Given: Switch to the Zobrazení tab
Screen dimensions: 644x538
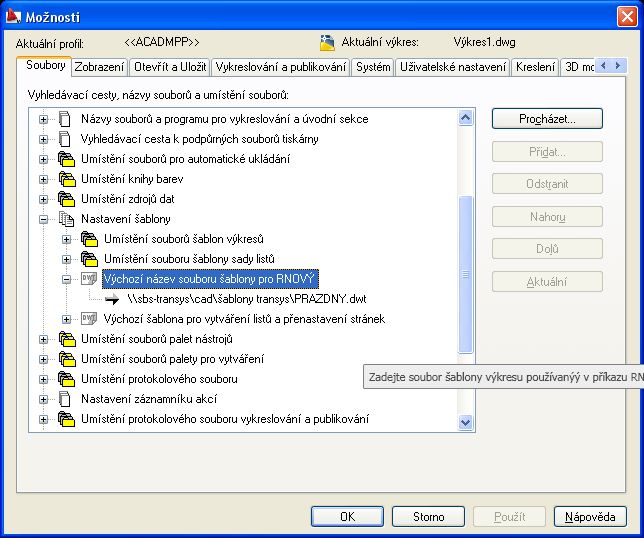Looking at the screenshot, I should tap(100, 67).
